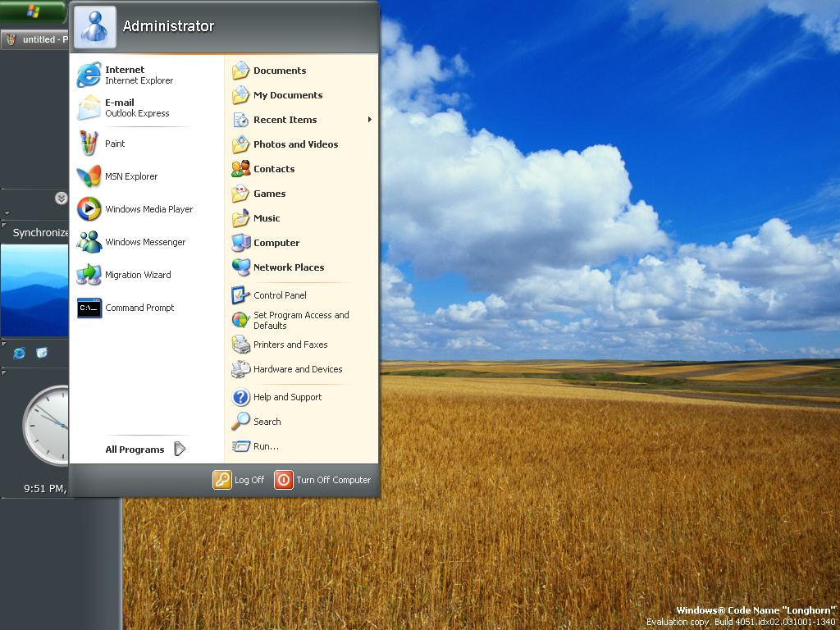
Task: Open Windows Media Player icon
Action: click(89, 209)
